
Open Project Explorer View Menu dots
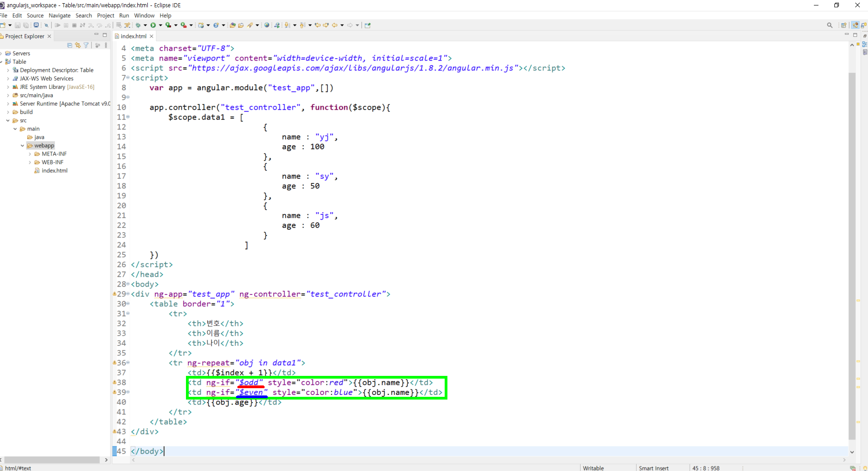(x=106, y=45)
